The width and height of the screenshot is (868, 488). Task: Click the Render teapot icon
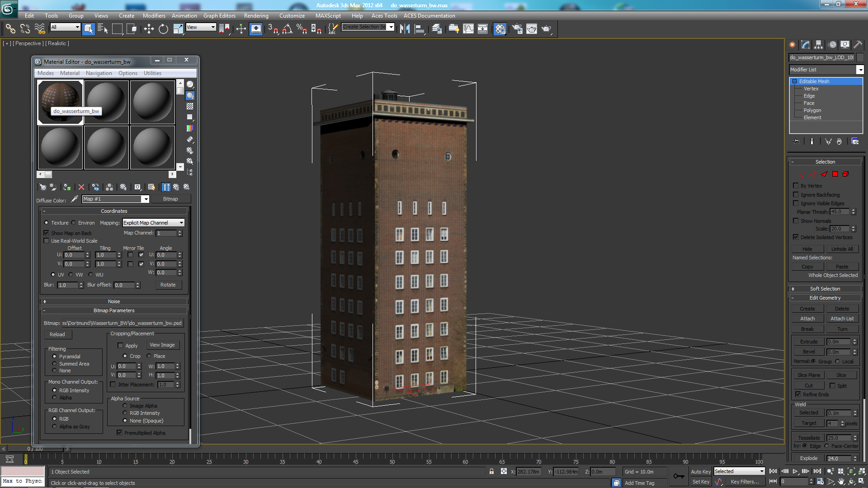tap(547, 29)
